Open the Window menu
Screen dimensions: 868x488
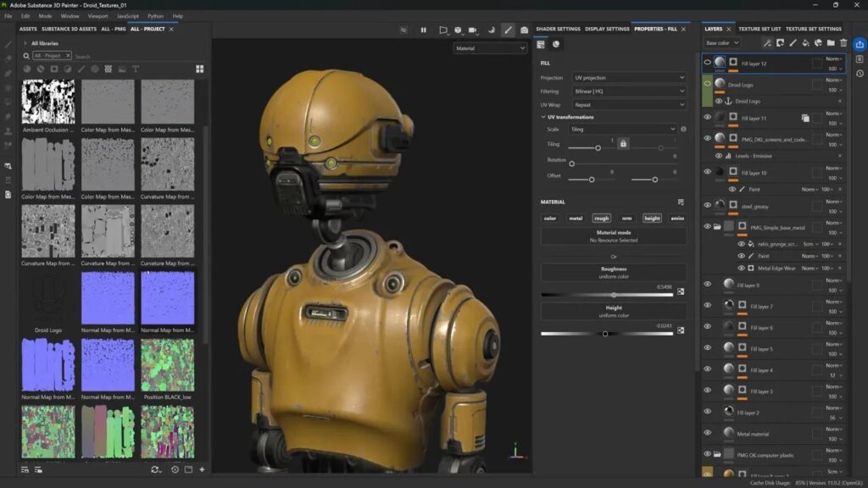point(70,14)
